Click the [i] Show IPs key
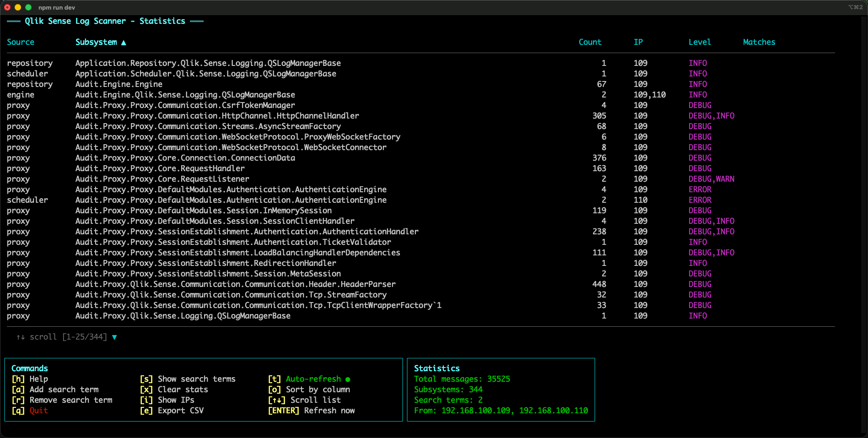 coord(146,400)
